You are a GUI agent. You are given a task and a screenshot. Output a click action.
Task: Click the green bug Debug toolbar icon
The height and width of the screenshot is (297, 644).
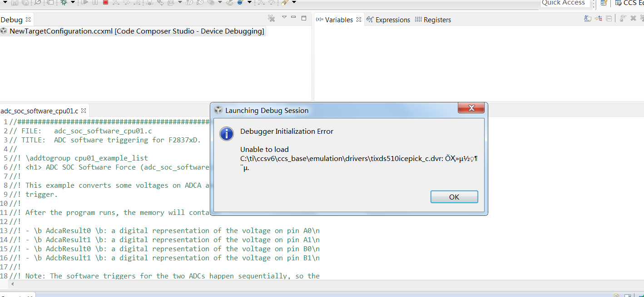click(64, 3)
